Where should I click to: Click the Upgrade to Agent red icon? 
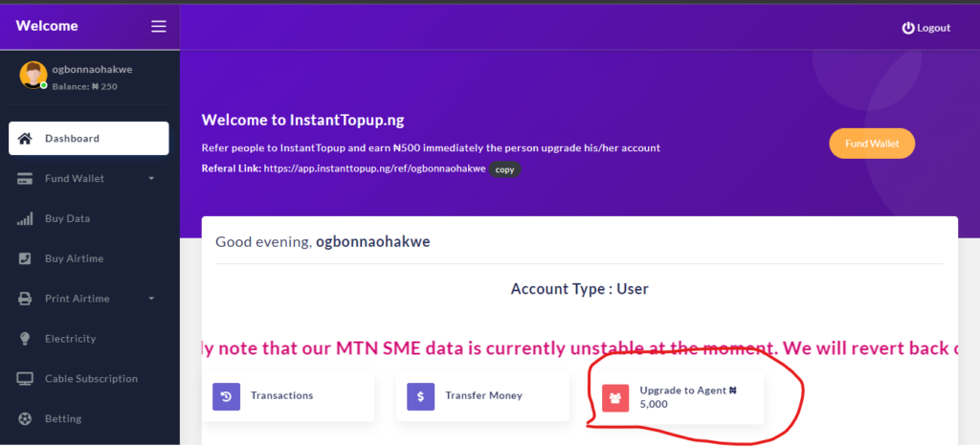tap(615, 398)
